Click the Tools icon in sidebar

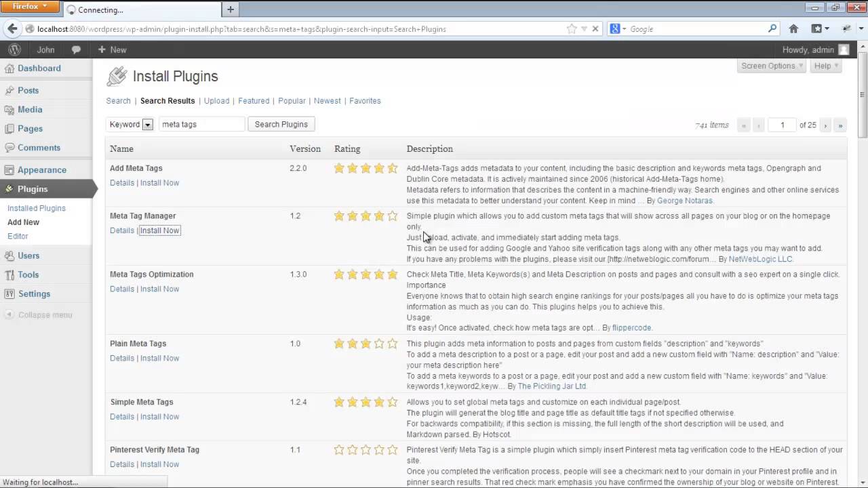click(x=9, y=274)
